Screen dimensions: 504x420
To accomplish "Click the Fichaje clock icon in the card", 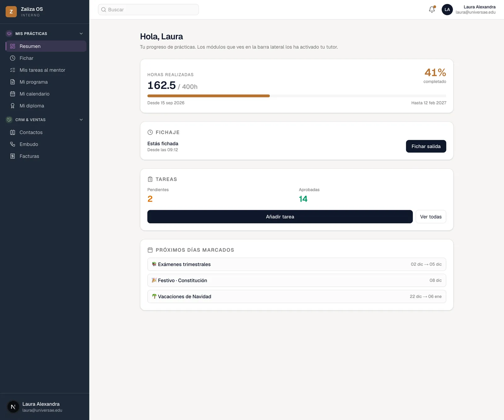I will [150, 132].
